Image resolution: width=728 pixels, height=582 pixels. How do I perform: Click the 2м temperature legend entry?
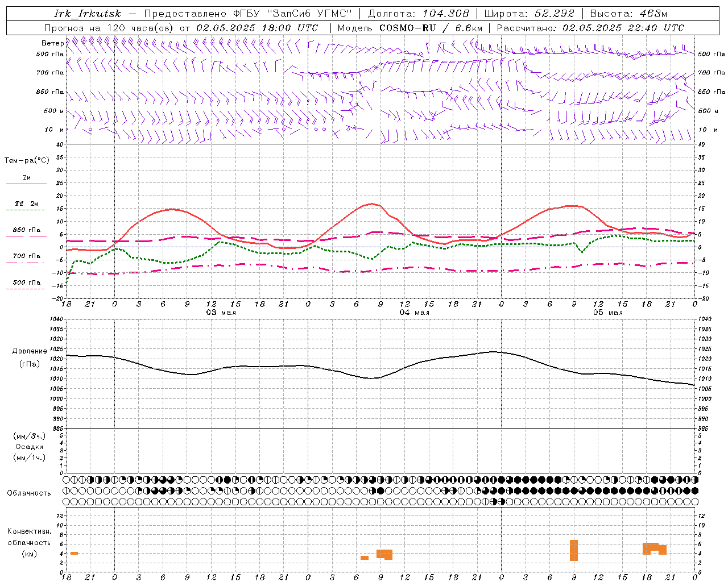pyautogui.click(x=27, y=178)
